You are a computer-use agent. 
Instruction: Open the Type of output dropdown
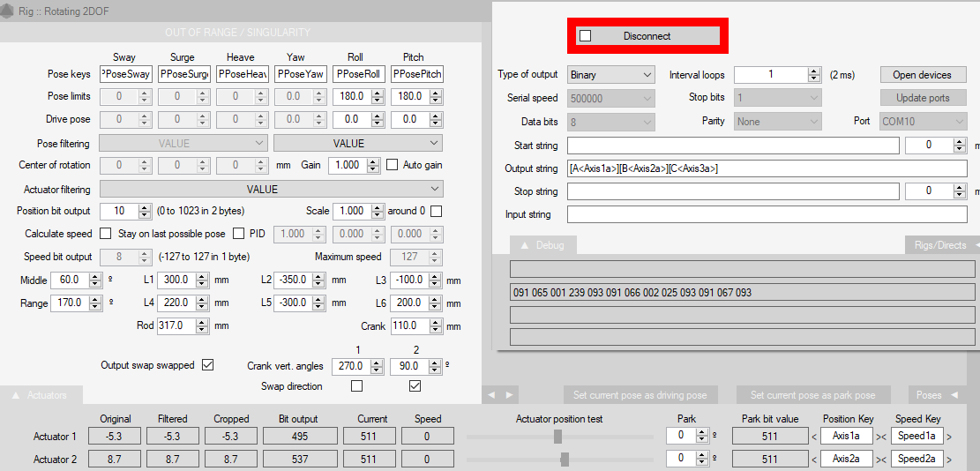pyautogui.click(x=610, y=75)
